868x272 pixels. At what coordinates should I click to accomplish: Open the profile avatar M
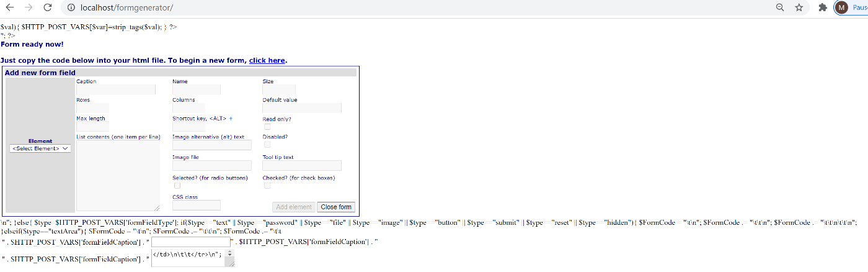841,7
